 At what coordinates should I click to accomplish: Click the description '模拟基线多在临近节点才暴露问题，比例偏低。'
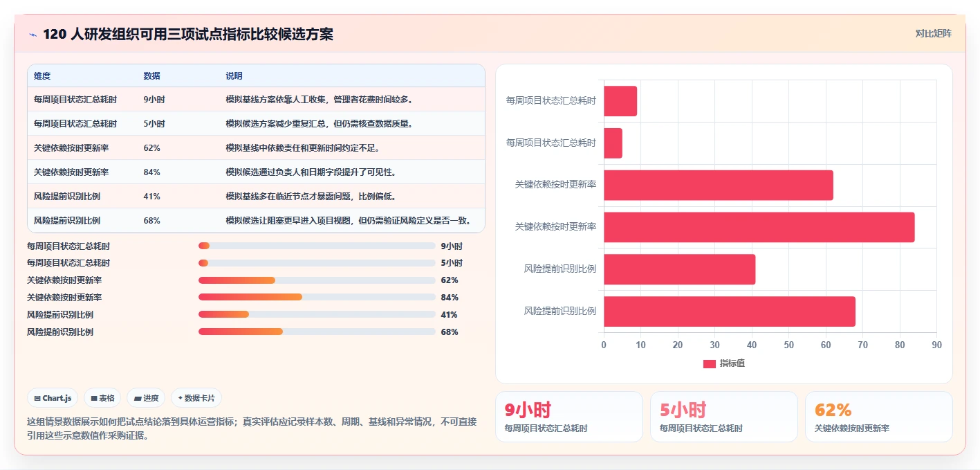311,197
